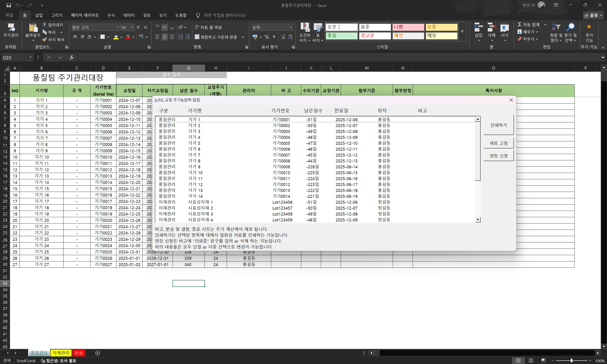The height and width of the screenshot is (364, 607).
Task: Switch to page break preview view
Action: coord(543,360)
